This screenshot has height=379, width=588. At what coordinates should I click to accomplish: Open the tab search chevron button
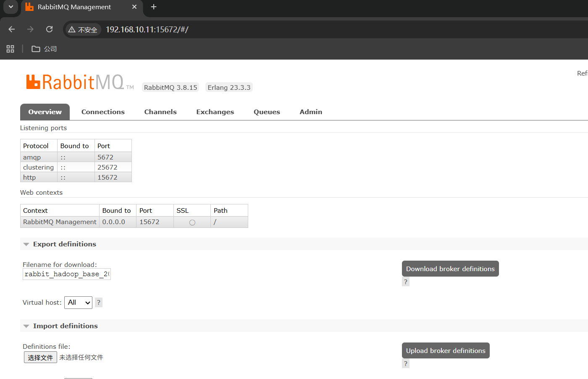pyautogui.click(x=11, y=7)
